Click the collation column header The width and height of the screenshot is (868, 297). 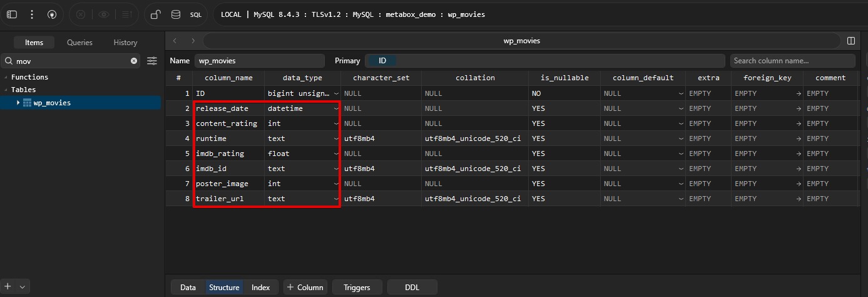475,78
